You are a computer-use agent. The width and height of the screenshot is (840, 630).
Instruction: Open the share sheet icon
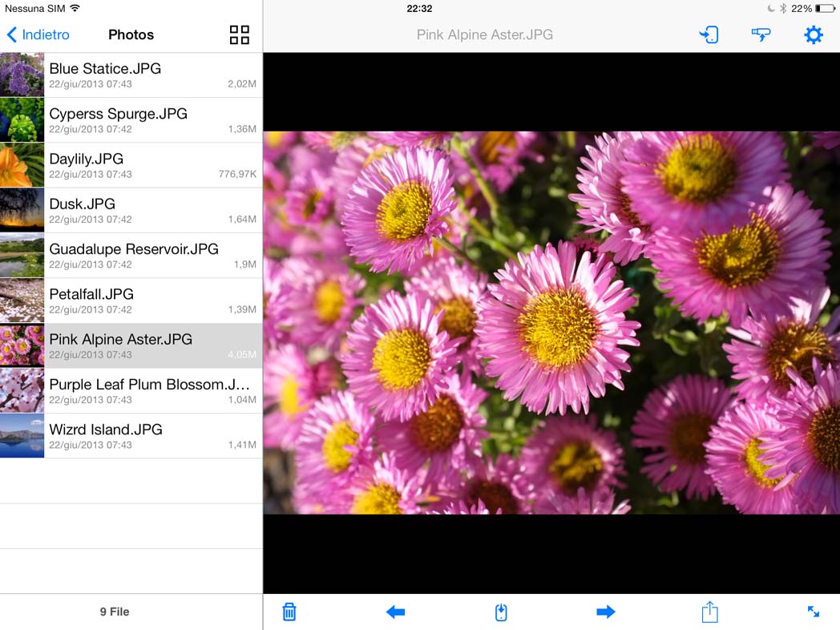[710, 612]
